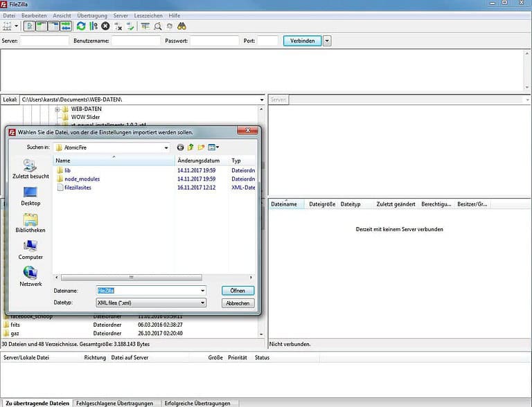
Task: Click the dialog scrollbar right arrow
Action: click(x=251, y=278)
